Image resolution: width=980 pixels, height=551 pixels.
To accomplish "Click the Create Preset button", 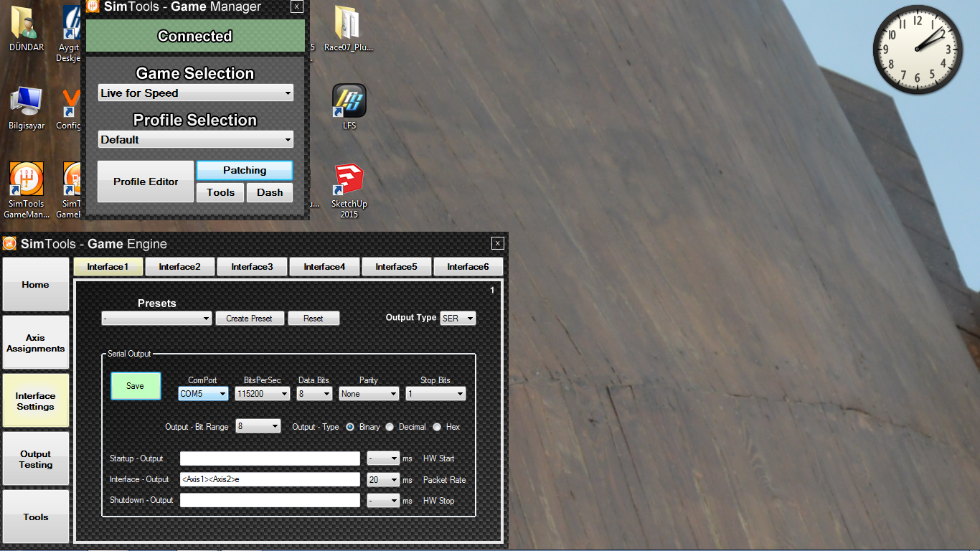I will [250, 319].
